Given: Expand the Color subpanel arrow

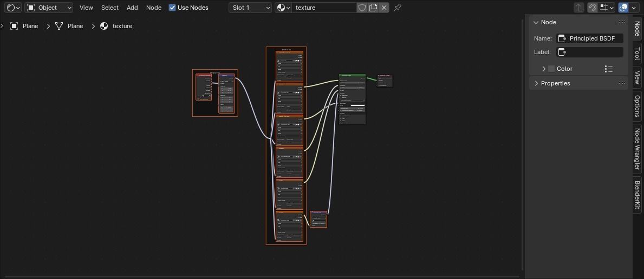Looking at the screenshot, I should (x=544, y=69).
